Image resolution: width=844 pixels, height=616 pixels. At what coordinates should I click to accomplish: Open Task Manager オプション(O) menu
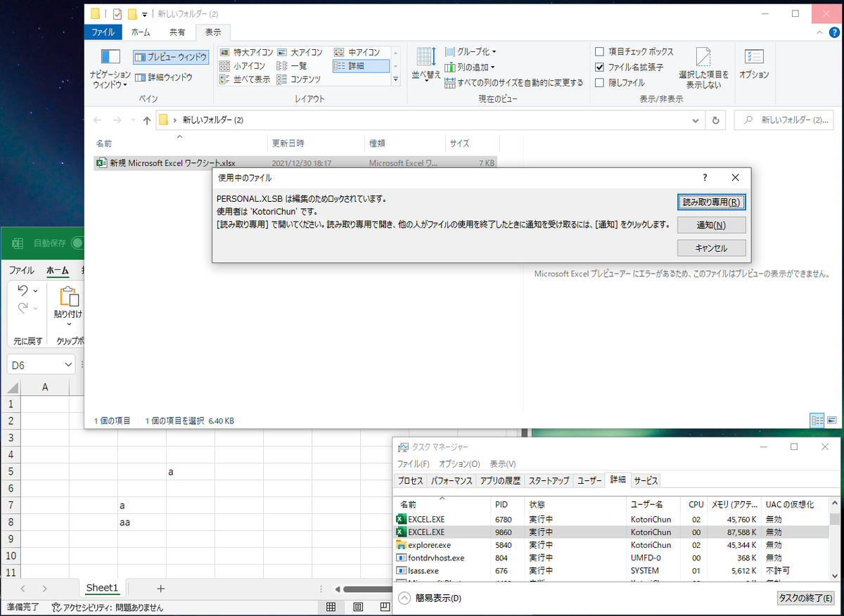tap(459, 464)
